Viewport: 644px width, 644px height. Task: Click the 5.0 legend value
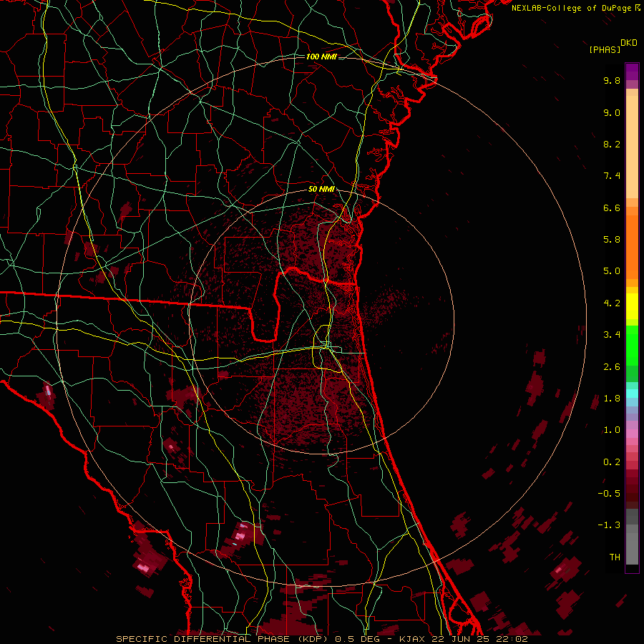612,271
